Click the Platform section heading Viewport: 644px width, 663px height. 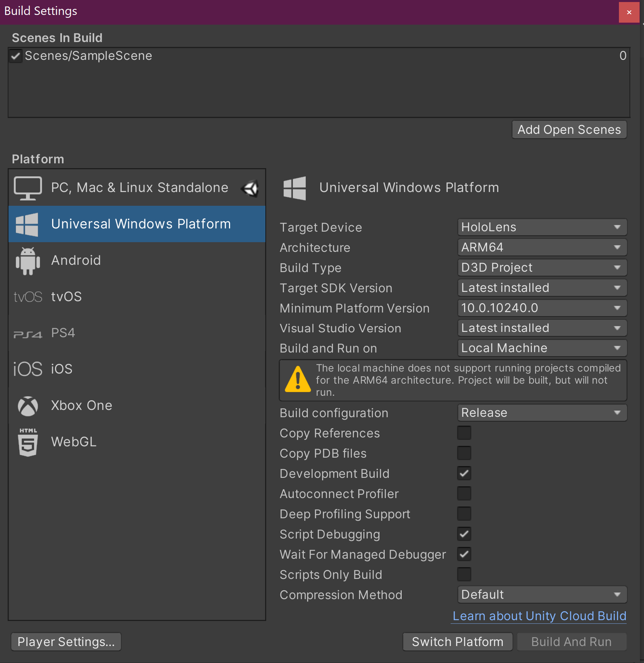click(38, 159)
